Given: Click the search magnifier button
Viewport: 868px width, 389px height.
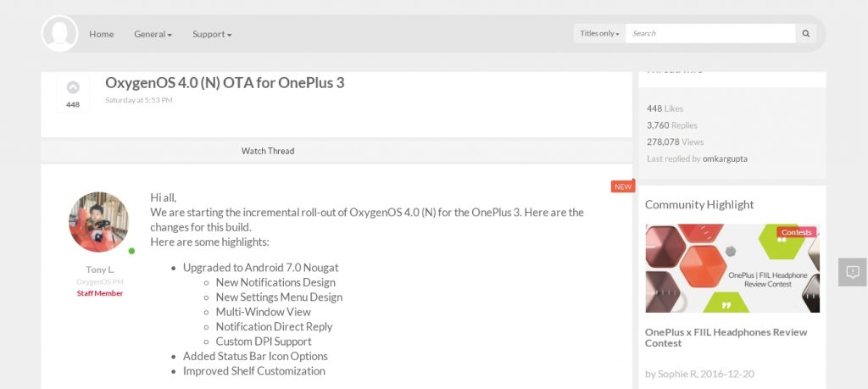Looking at the screenshot, I should 806,33.
